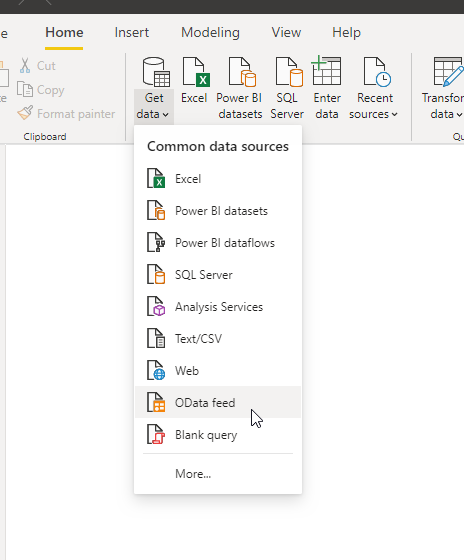Screen dimensions: 464x560
Task: Click the Power BI datasets menu icon
Action: (156, 210)
